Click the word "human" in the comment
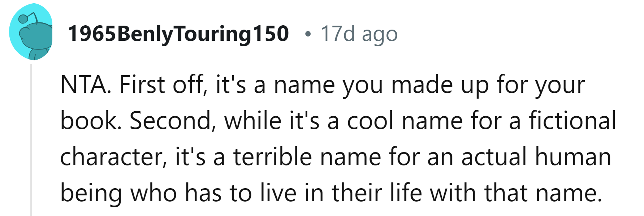 click(x=573, y=157)
